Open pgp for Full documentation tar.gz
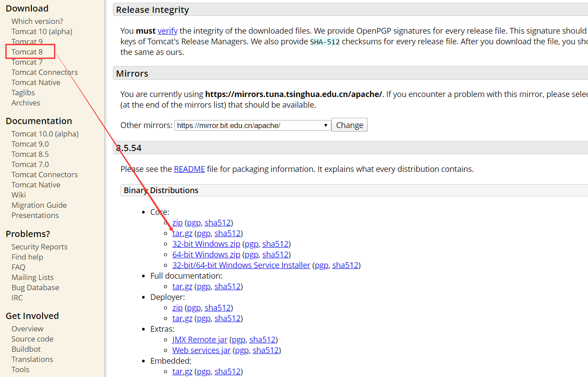 [x=204, y=287]
